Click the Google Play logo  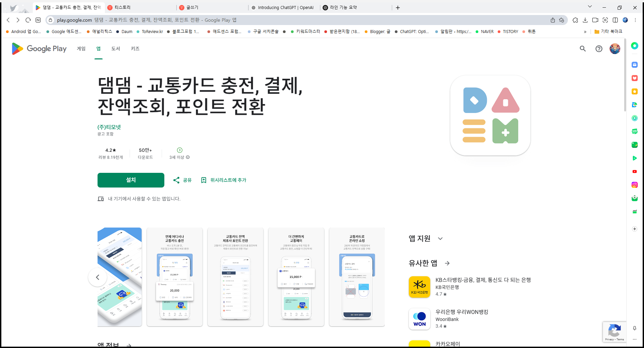[39, 49]
